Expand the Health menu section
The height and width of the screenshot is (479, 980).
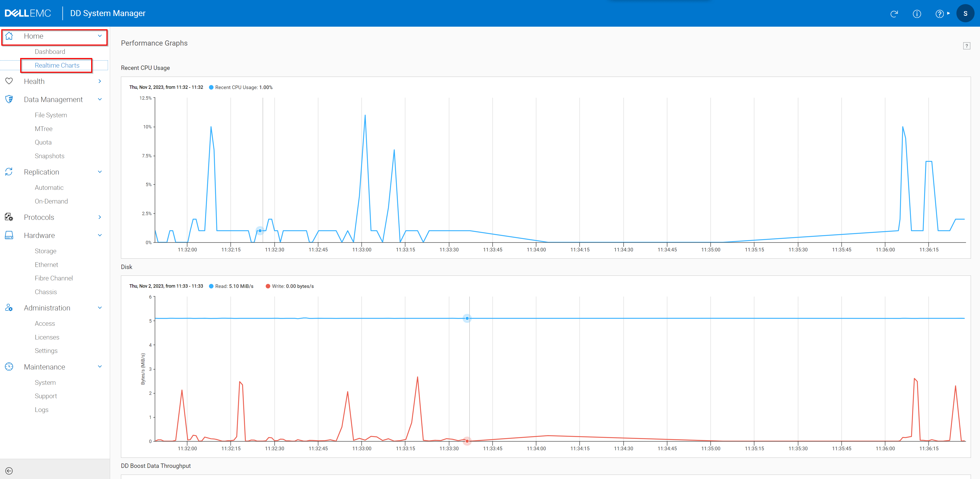coord(100,81)
